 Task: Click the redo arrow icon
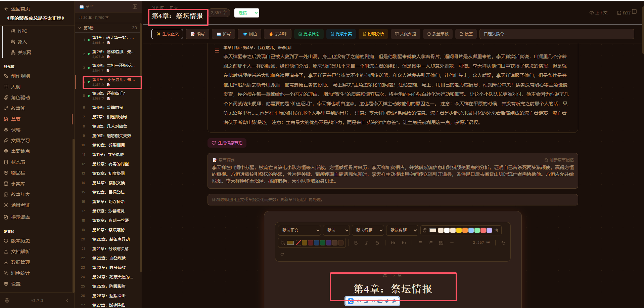pyautogui.click(x=282, y=254)
